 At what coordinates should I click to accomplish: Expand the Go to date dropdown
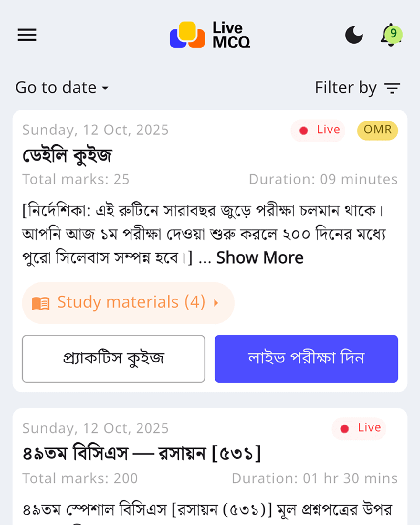62,88
